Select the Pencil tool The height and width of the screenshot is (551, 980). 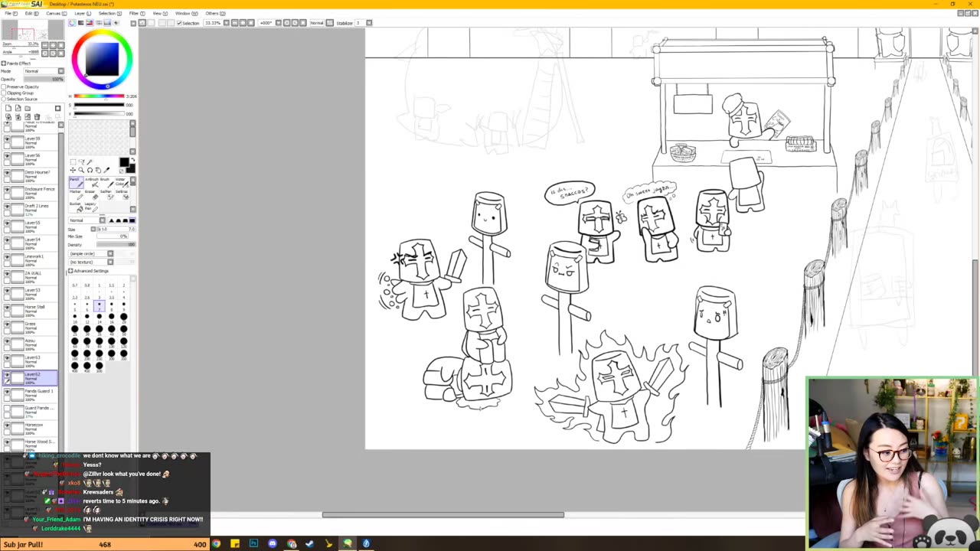click(76, 182)
